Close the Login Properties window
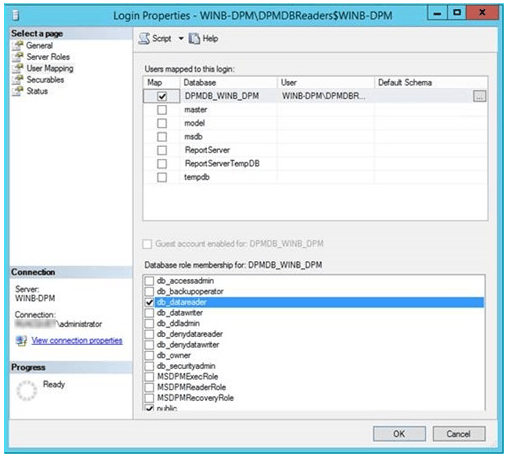Image resolution: width=508 pixels, height=457 pixels. [x=482, y=13]
